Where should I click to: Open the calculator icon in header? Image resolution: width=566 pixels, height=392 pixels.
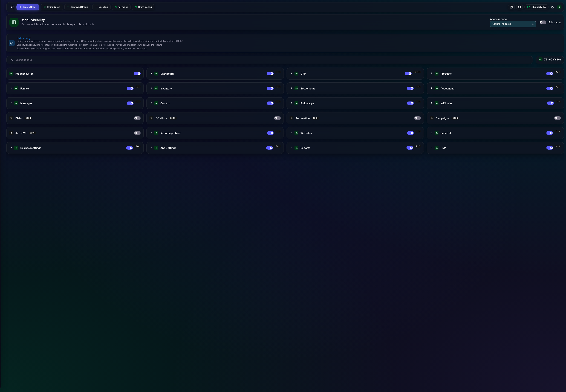click(511, 7)
